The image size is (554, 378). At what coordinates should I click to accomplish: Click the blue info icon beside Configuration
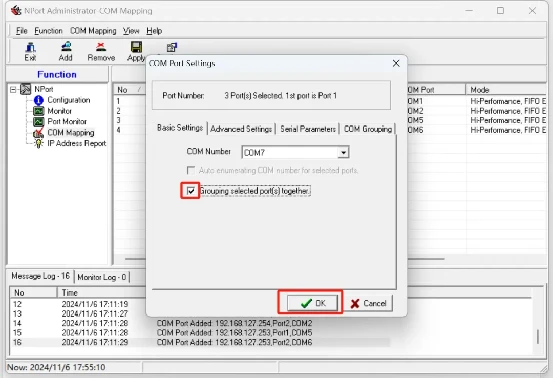click(x=39, y=100)
